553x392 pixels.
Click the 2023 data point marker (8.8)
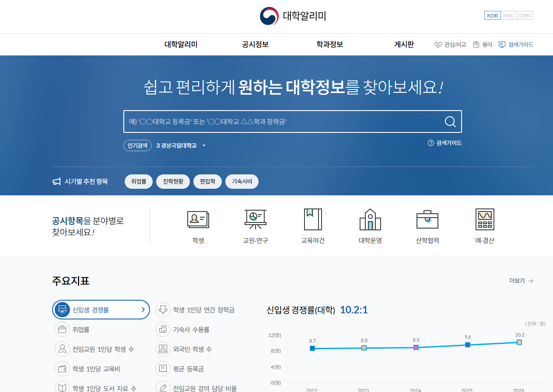coord(364,348)
